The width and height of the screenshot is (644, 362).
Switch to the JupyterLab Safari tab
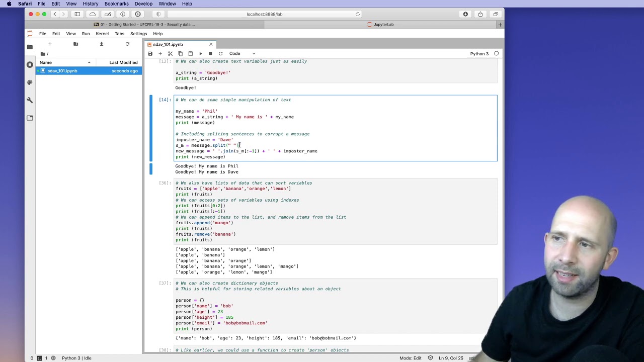pyautogui.click(x=380, y=24)
